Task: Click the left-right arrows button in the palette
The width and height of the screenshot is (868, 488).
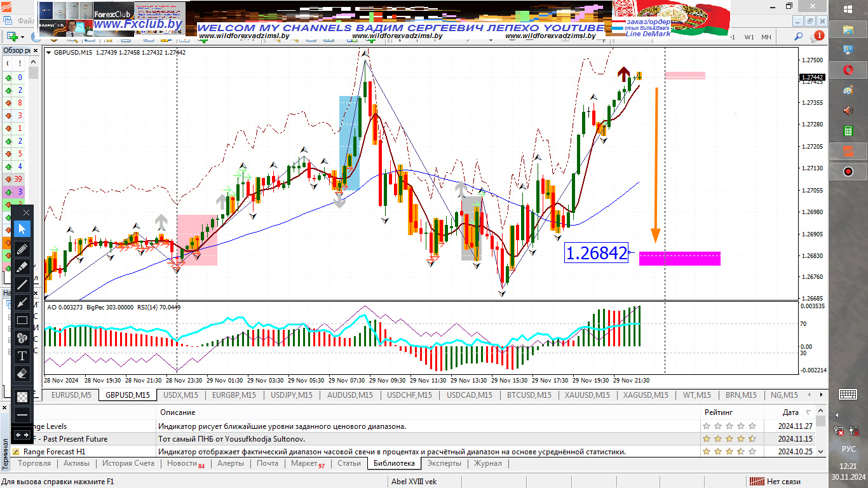Action: 22,435
